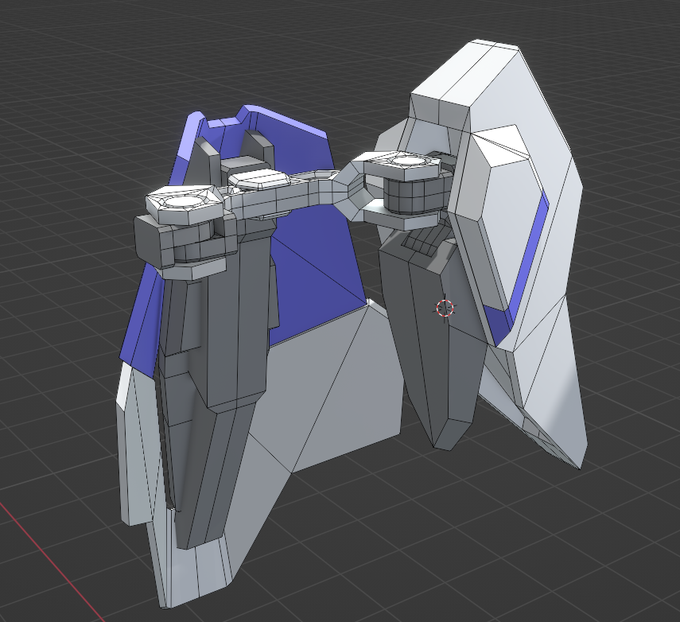Select the right hinge's circular top cap

403,161
